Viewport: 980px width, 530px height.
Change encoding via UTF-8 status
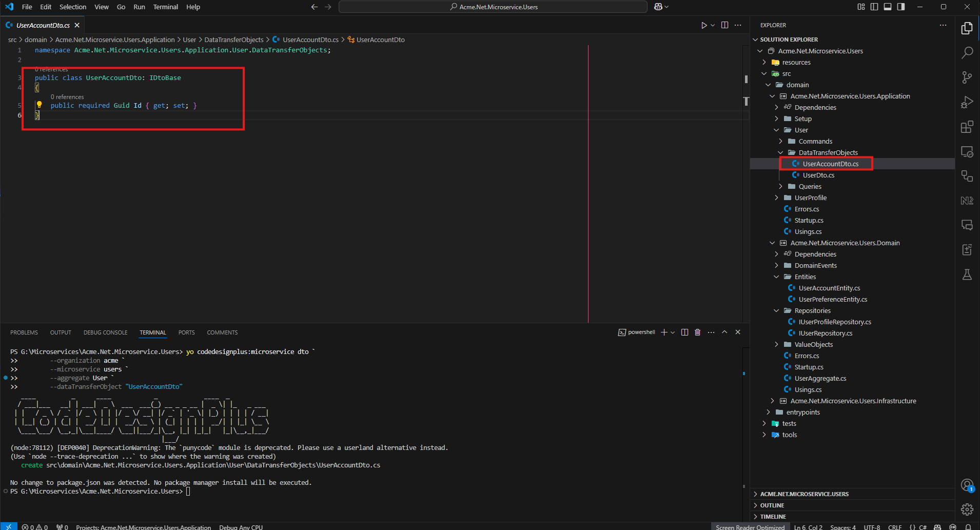coord(872,527)
